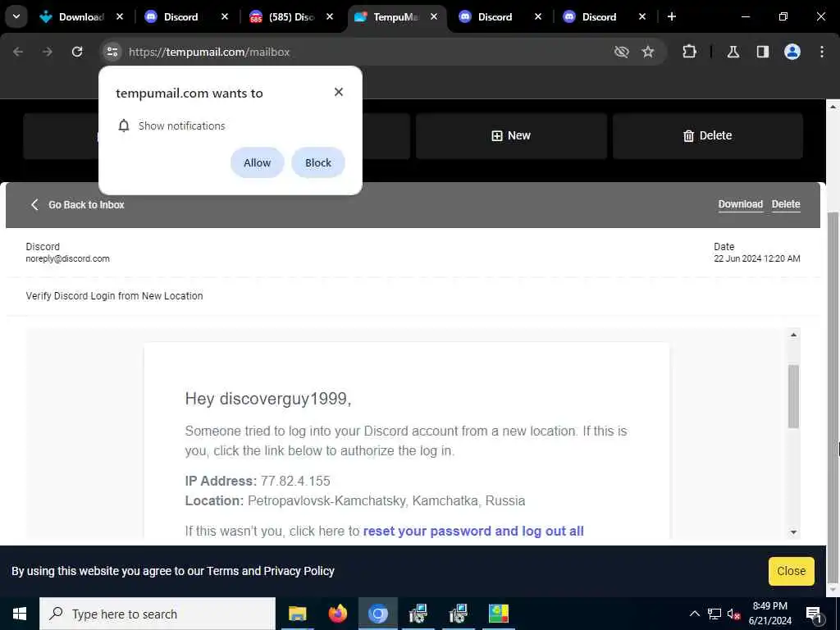
Task: Open site information icon in address bar
Action: point(112,52)
